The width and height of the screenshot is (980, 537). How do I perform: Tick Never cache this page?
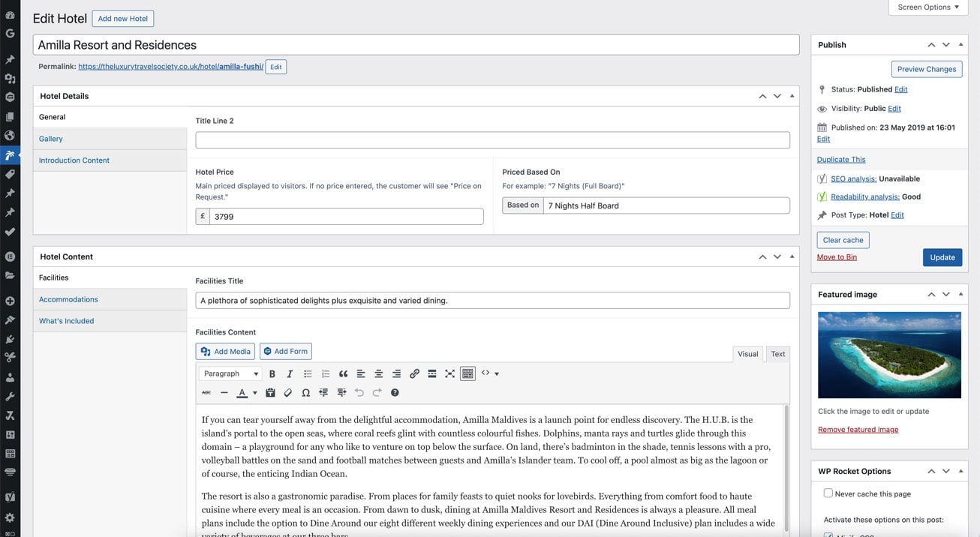click(828, 493)
